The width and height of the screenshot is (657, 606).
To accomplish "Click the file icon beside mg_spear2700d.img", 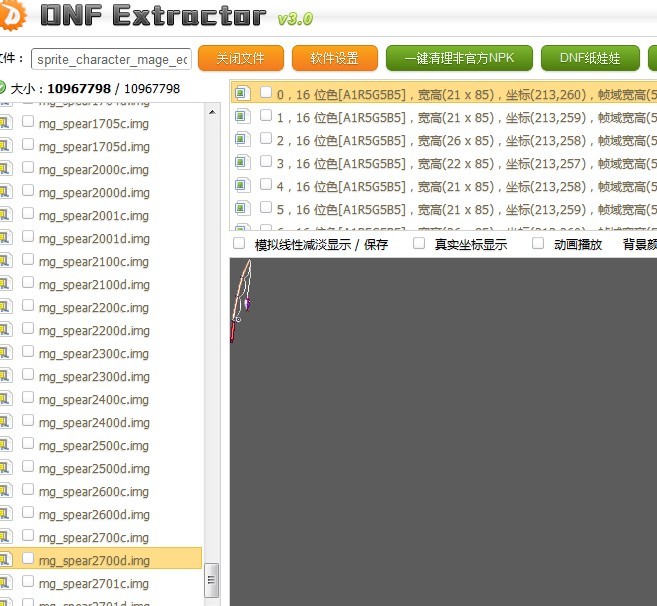I will point(4,560).
